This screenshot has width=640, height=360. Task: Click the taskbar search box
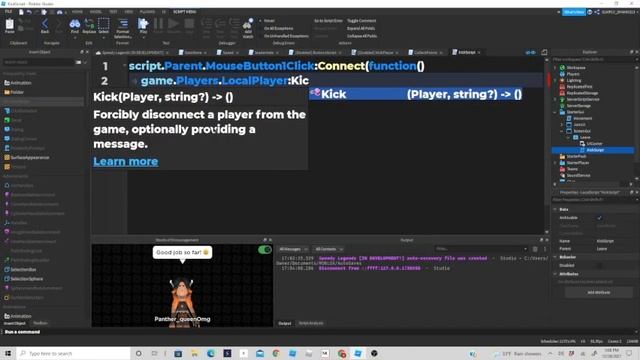pyautogui.click(x=73, y=353)
